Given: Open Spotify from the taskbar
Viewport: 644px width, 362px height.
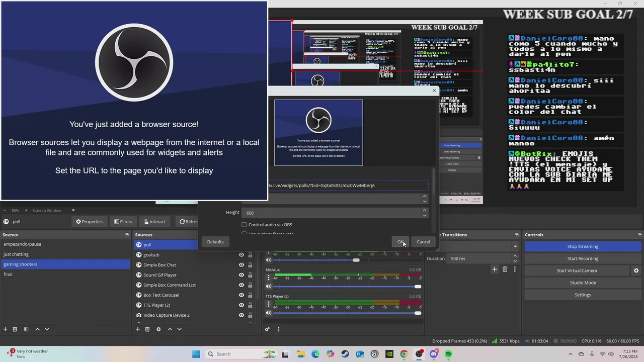Looking at the screenshot, I should coord(448,354).
